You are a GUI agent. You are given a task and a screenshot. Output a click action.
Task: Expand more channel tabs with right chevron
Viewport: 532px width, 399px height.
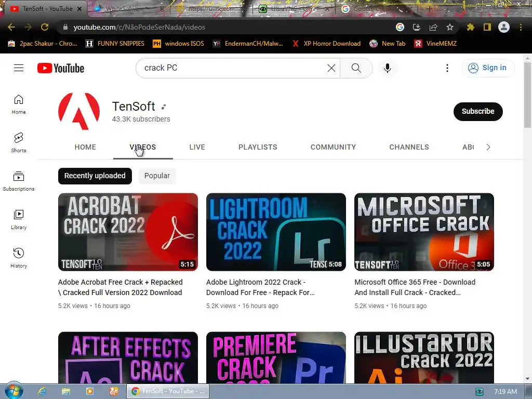488,147
